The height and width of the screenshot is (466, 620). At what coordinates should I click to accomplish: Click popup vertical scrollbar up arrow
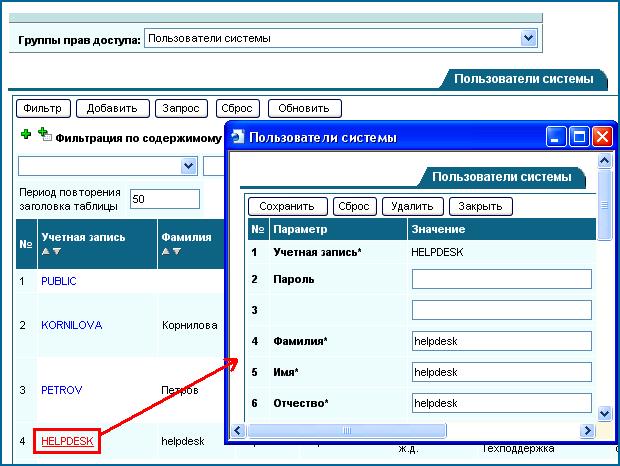(605, 161)
